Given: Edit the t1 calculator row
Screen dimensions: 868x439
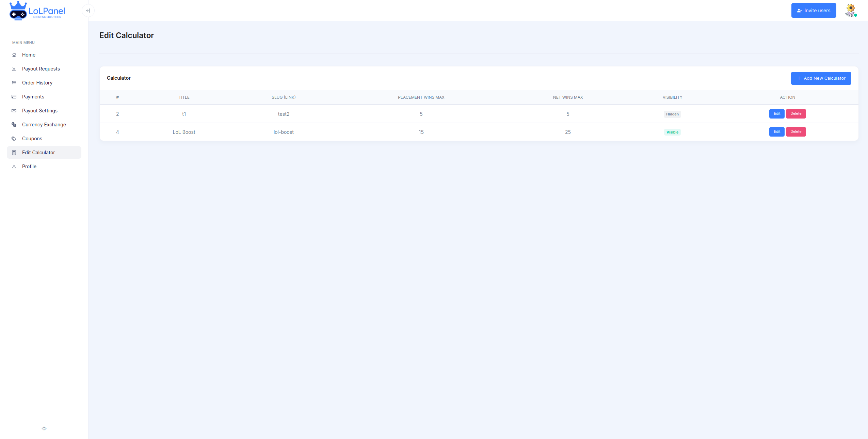Looking at the screenshot, I should point(776,114).
